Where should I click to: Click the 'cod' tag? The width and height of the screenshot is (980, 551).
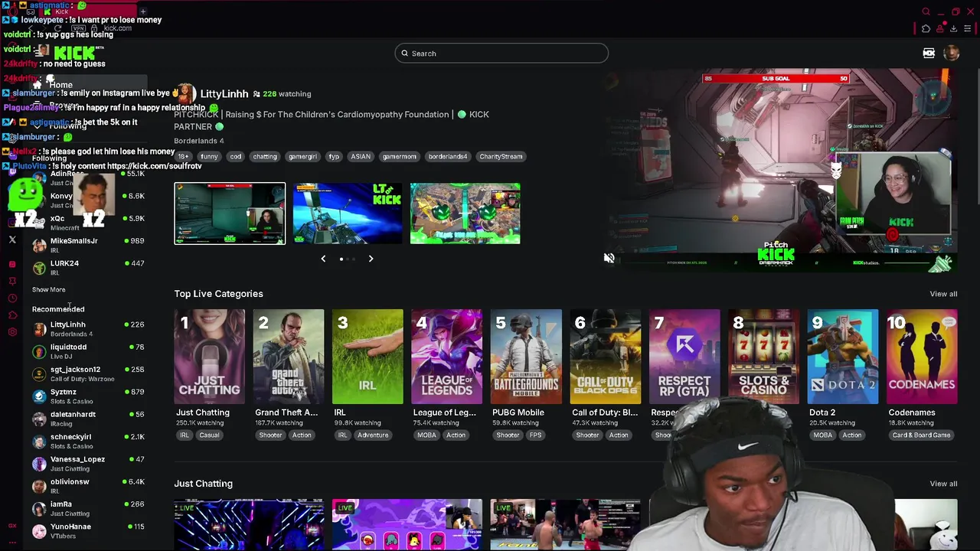tap(235, 156)
